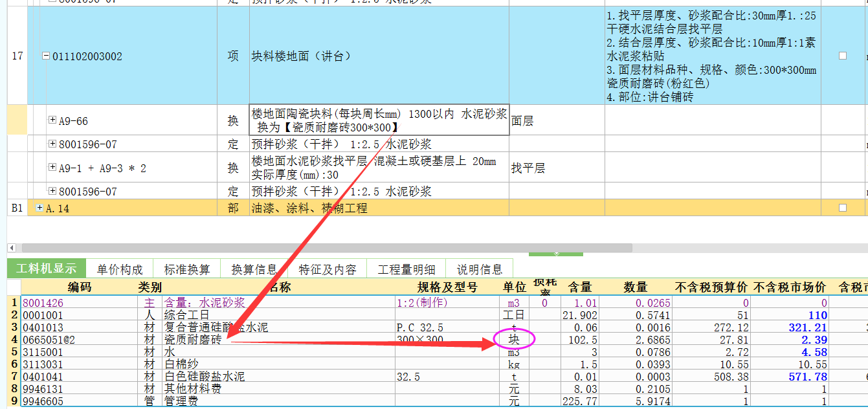Select the consumption value 21.902
This screenshot has height=409, width=868.
point(579,315)
